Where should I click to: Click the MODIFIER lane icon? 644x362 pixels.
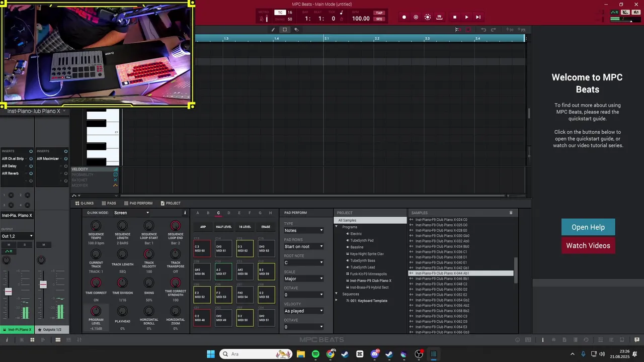[116, 186]
